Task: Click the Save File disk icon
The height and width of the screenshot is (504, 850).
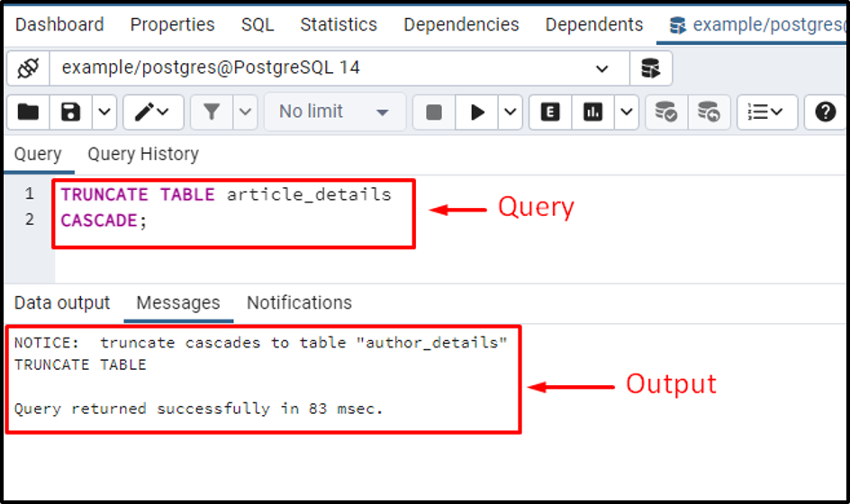Action: point(70,112)
